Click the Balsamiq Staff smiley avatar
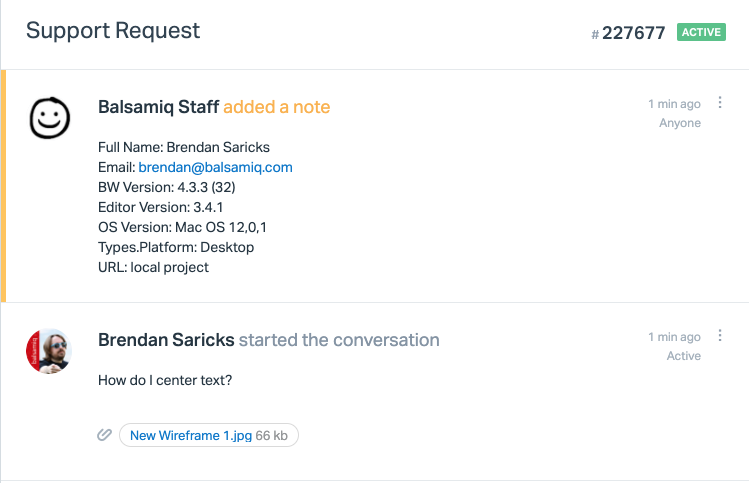This screenshot has height=483, width=749. click(x=49, y=119)
